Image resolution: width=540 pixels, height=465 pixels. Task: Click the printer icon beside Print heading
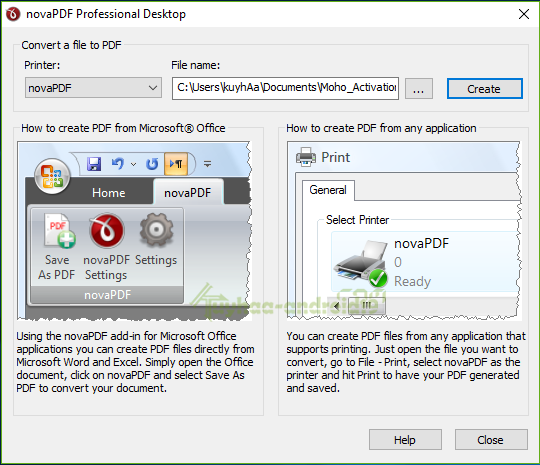click(305, 157)
